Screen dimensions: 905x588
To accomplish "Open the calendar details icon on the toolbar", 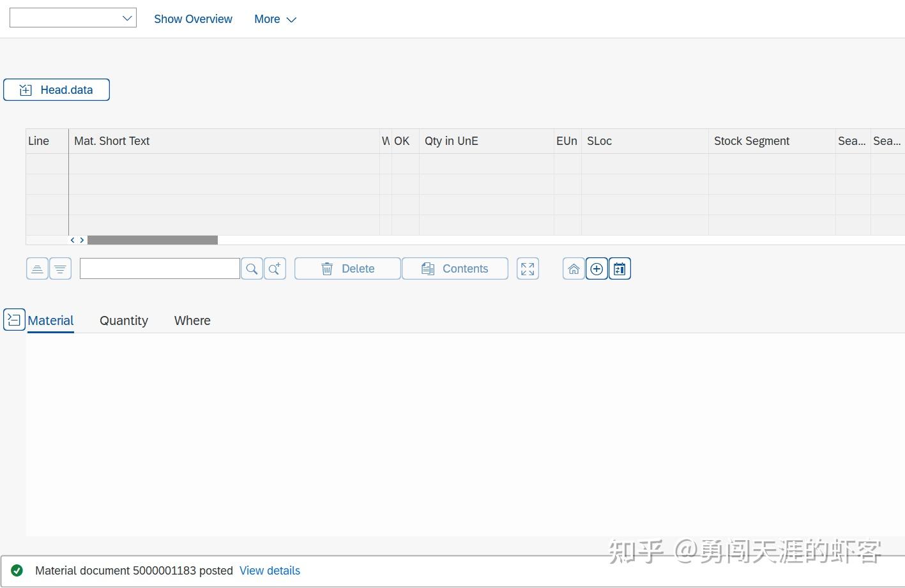I will 619,268.
